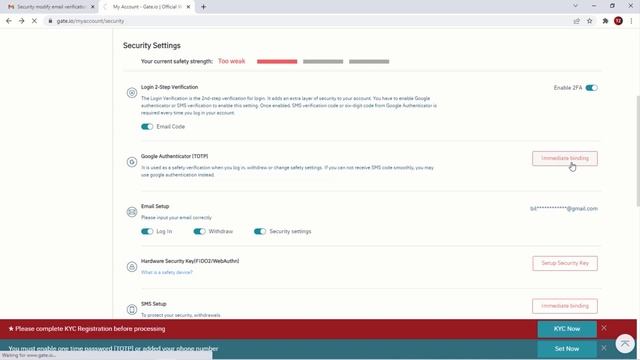Click the Security Settings heading
This screenshot has width=640, height=360.
[152, 45]
